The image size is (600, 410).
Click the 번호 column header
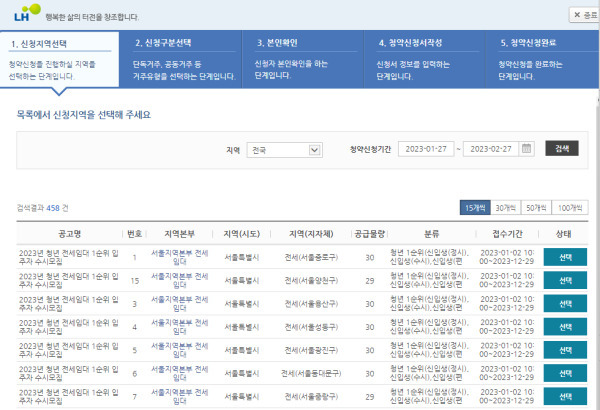click(134, 234)
